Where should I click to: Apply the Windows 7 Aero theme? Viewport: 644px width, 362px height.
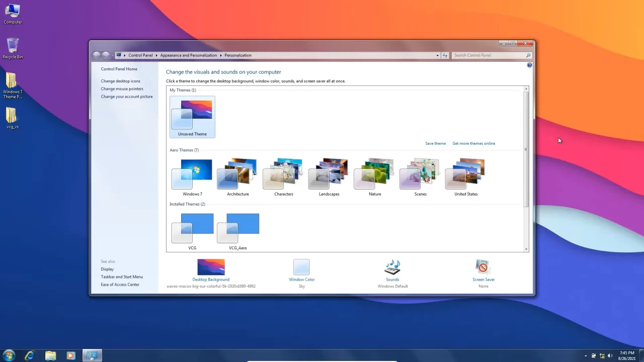click(x=192, y=177)
